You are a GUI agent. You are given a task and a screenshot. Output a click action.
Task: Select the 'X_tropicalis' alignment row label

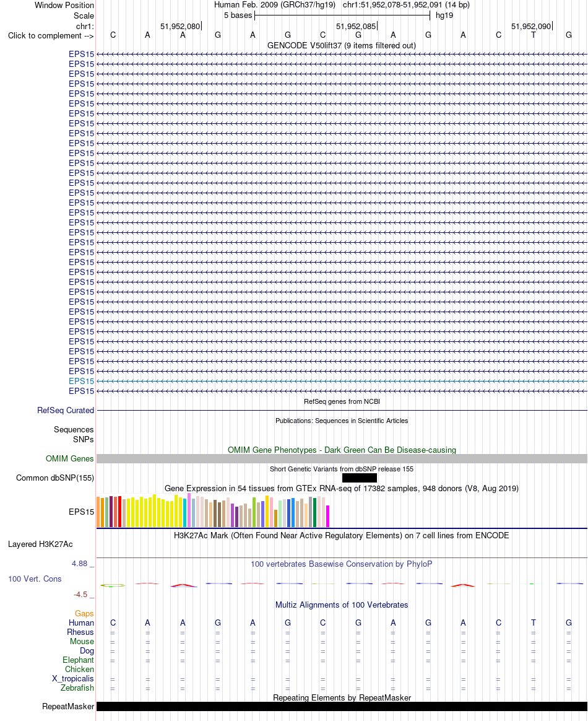click(72, 679)
